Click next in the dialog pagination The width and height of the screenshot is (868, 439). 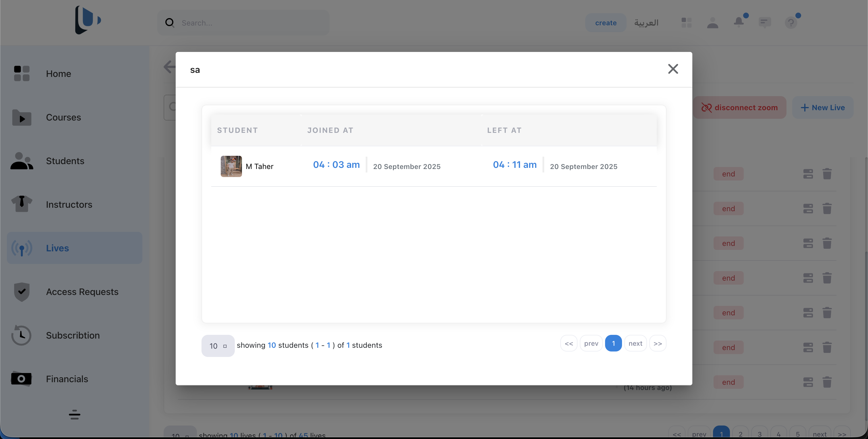click(635, 343)
